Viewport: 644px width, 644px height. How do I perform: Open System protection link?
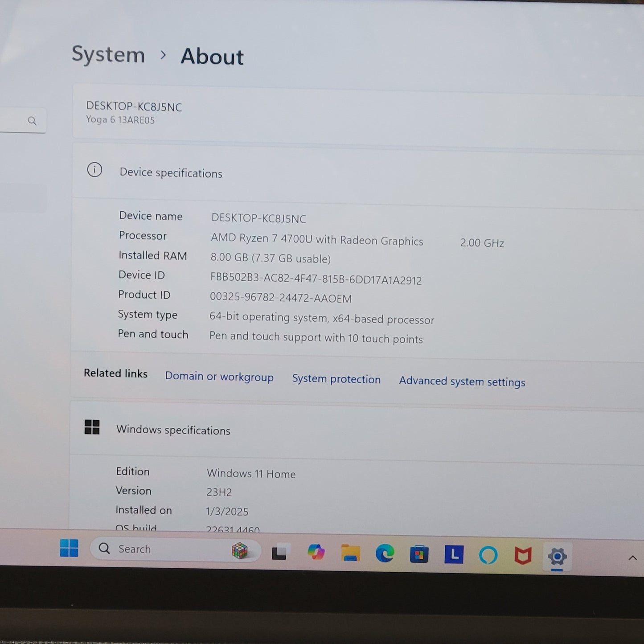click(336, 379)
